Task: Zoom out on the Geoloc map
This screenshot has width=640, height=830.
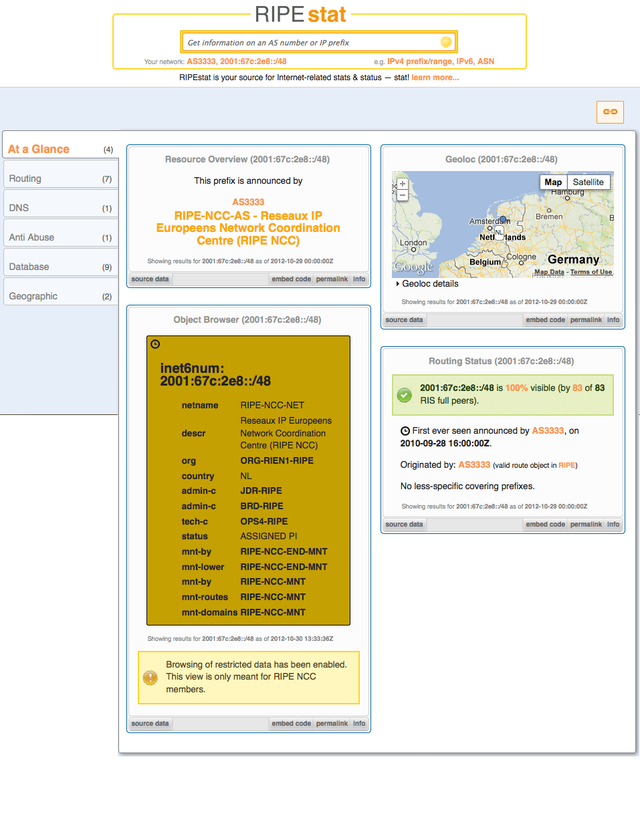Action: coord(402,195)
